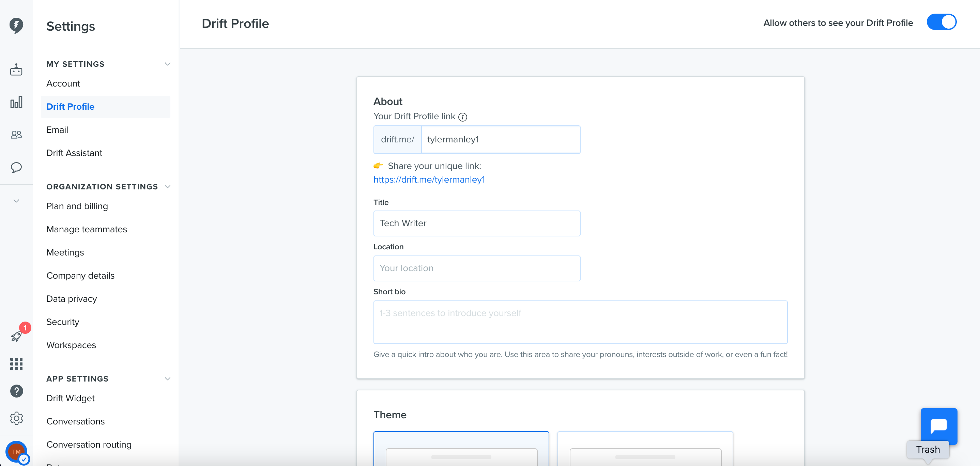Open Conversation routing settings

pyautogui.click(x=89, y=445)
